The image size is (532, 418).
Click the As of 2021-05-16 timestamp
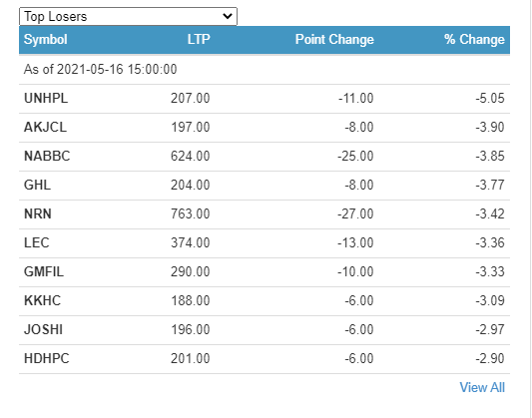[x=101, y=69]
